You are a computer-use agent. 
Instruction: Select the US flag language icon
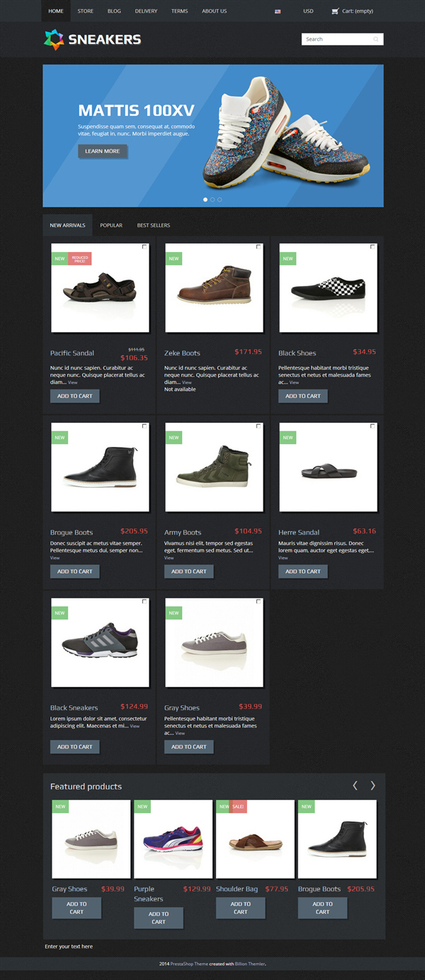tap(278, 11)
